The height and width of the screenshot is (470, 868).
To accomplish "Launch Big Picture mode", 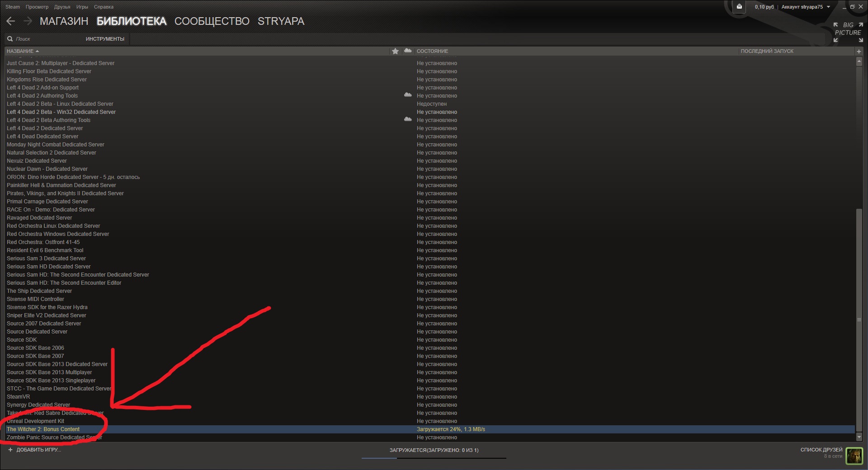I will (x=848, y=32).
